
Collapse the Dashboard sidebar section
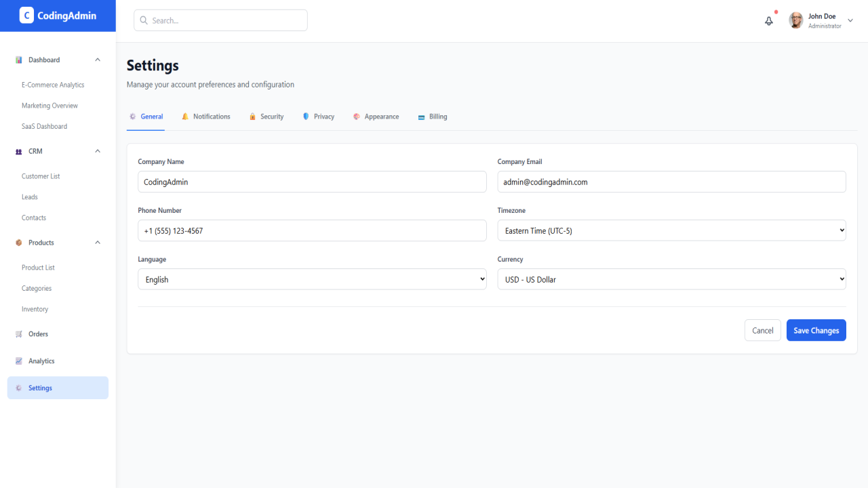pos(98,60)
